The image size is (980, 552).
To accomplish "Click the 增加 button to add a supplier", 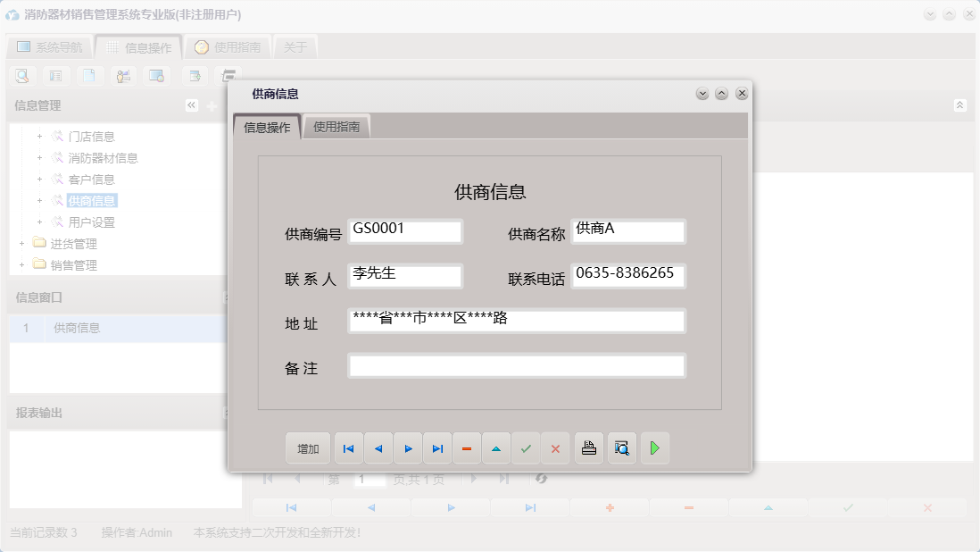I will (308, 447).
